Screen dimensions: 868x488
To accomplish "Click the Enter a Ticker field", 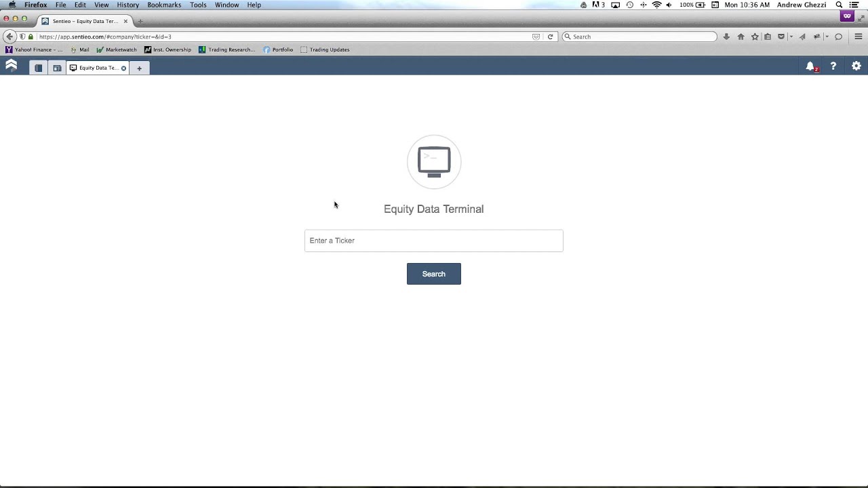I will point(434,241).
